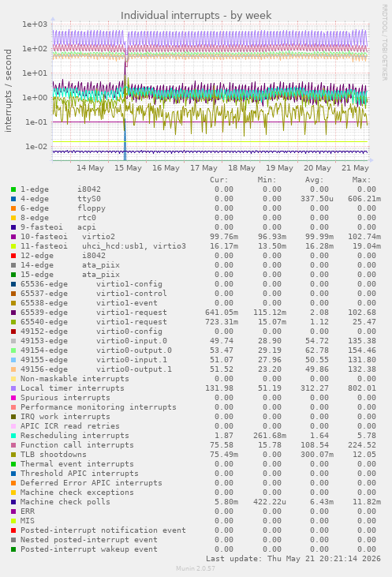Click the green 1-edge i8042 legend swatch
Image resolution: width=392 pixels, height=577 pixels.
tap(13, 189)
